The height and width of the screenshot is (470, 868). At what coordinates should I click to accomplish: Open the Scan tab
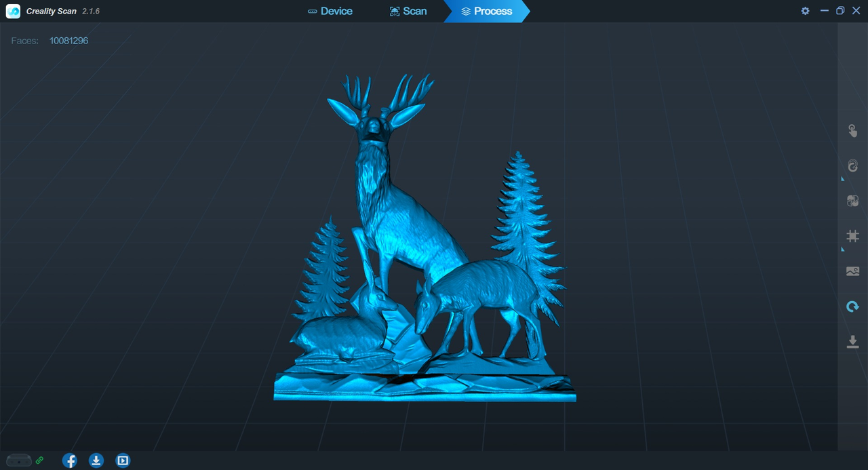(408, 11)
